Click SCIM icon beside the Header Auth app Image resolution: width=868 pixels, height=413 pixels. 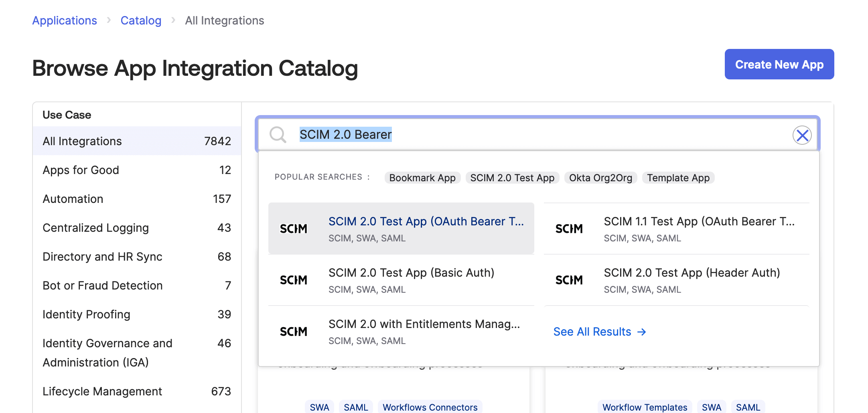(x=570, y=280)
